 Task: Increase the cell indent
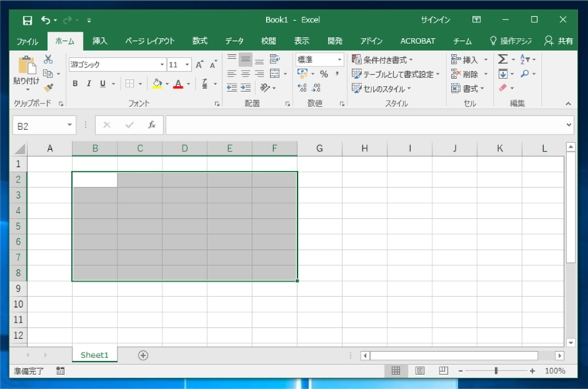[245, 87]
